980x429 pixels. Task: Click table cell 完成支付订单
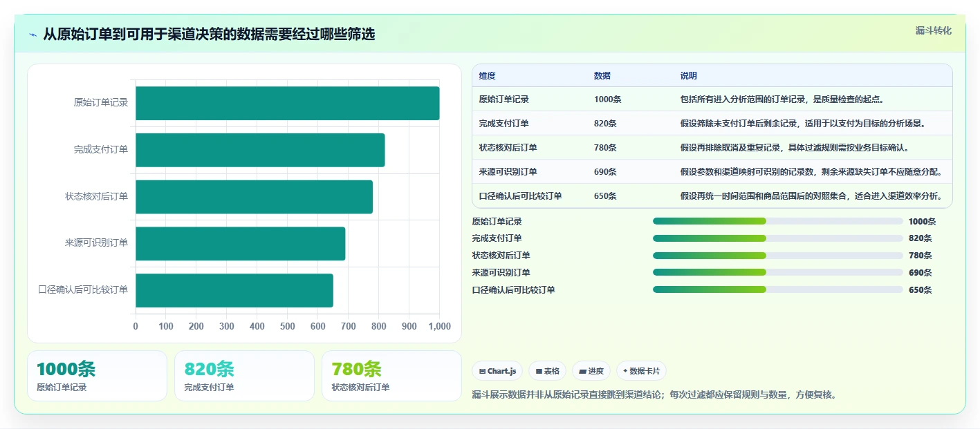click(x=503, y=124)
